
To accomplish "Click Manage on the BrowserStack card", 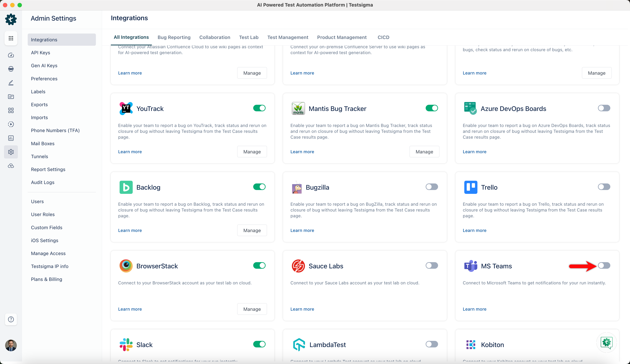I will [x=252, y=309].
